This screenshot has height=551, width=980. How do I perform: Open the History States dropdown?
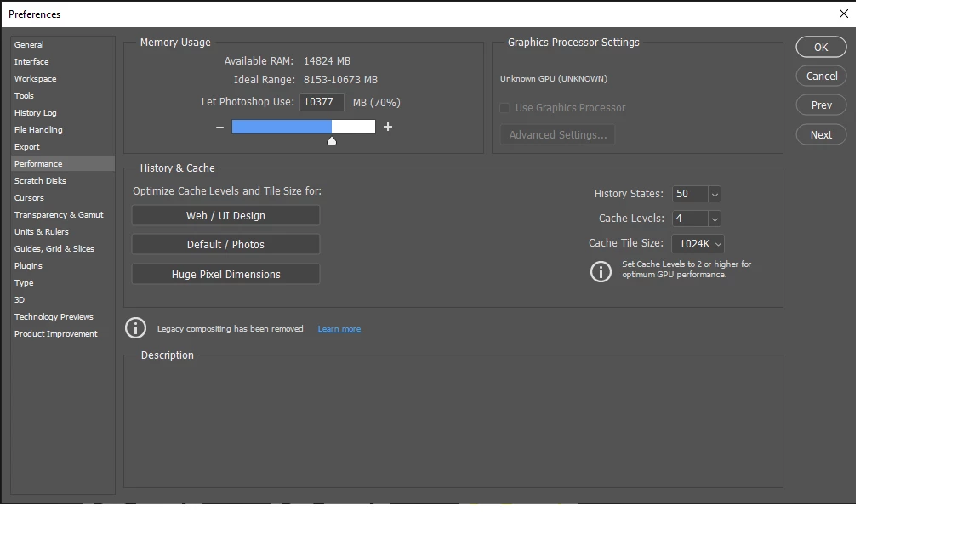point(715,194)
